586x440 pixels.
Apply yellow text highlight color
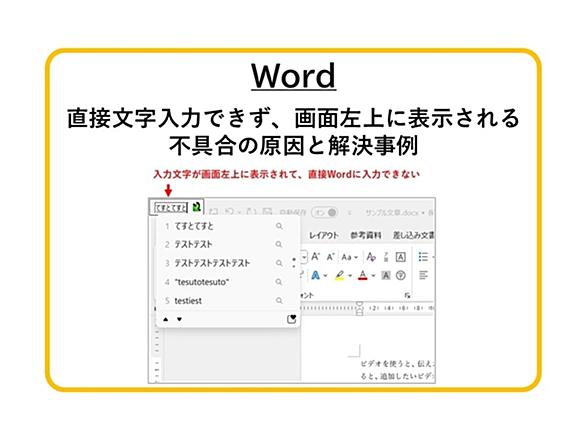[339, 276]
